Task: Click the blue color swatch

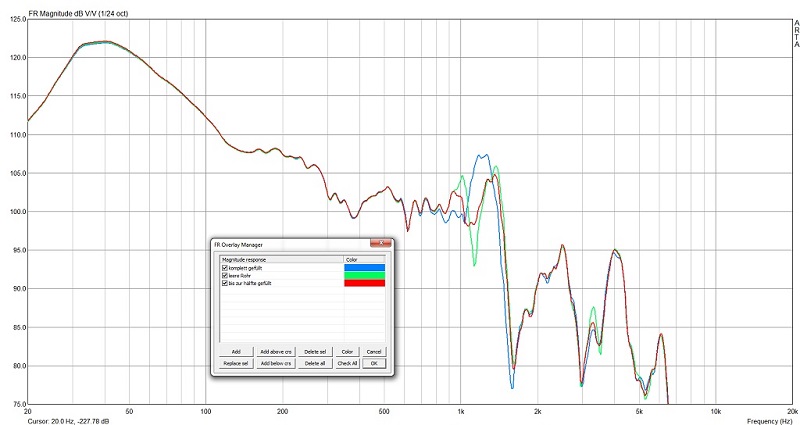Action: tap(362, 267)
